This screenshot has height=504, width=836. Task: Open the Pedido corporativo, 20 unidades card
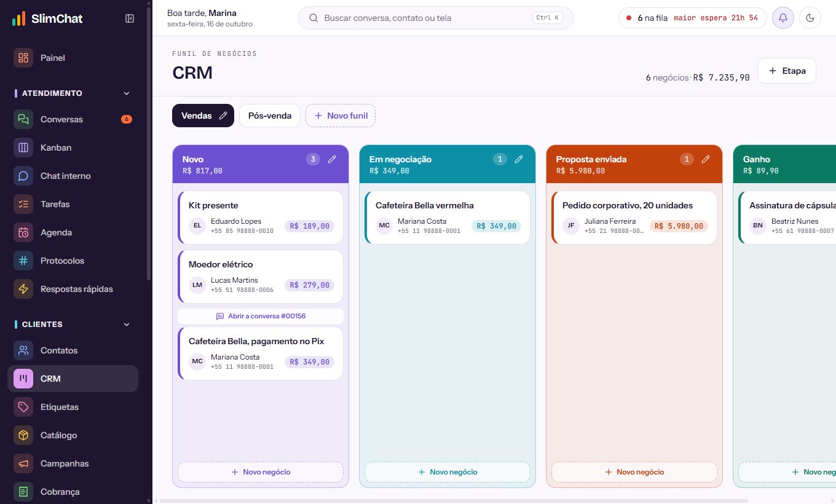tap(634, 218)
